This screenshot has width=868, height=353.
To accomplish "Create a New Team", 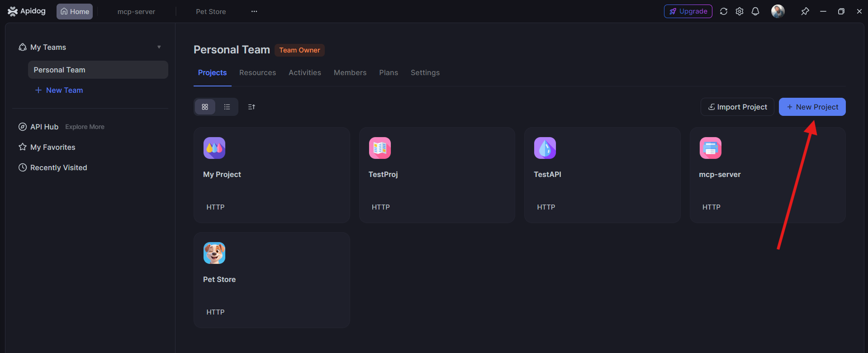I will [x=59, y=90].
